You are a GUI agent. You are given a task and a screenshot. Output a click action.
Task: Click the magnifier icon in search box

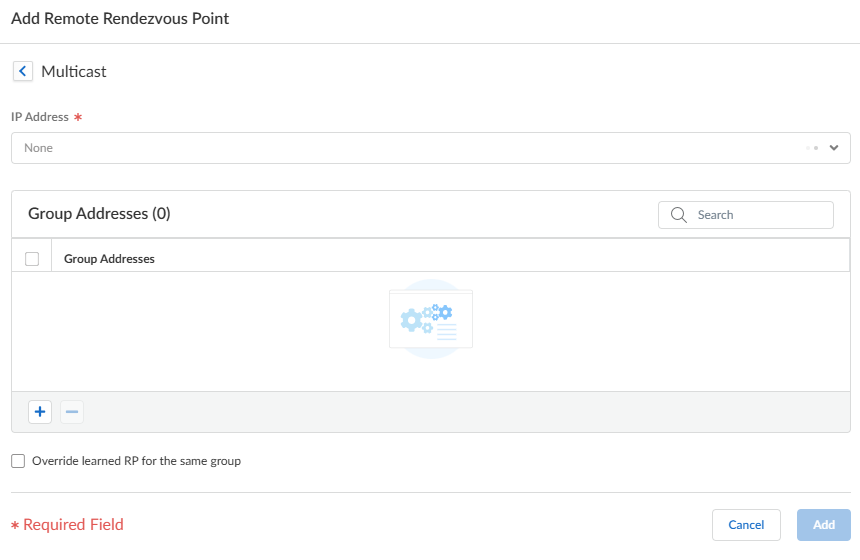(679, 215)
